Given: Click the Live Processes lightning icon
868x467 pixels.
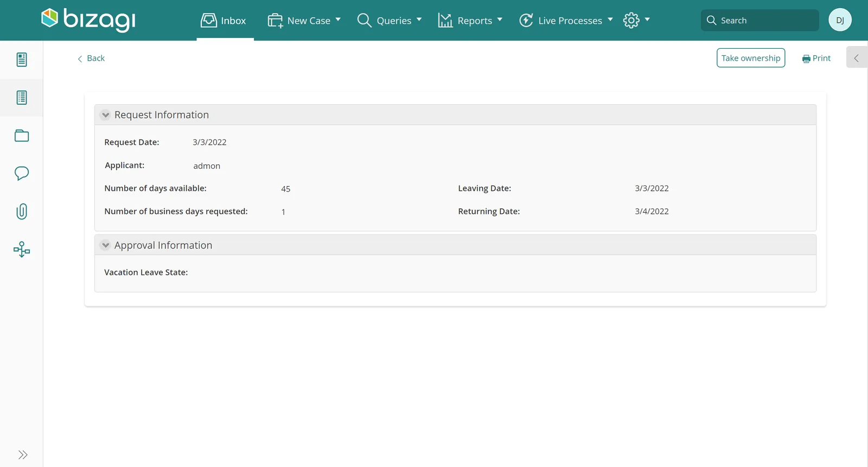Looking at the screenshot, I should [526, 21].
